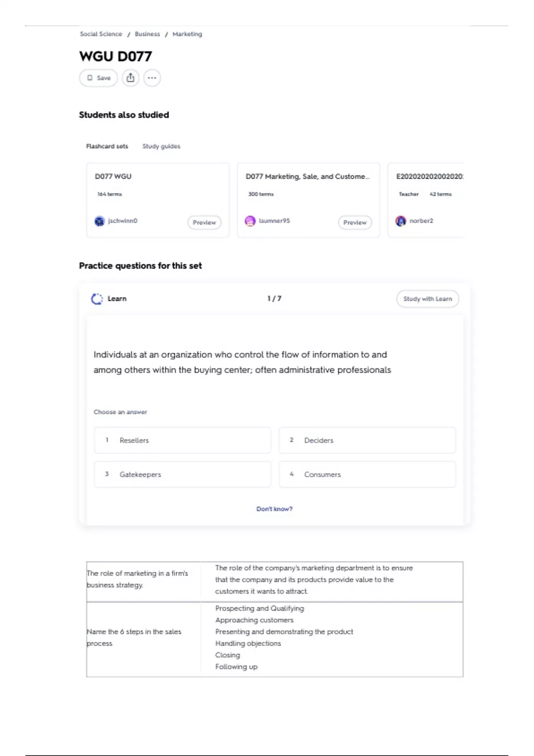Click the Don't know? link

[x=274, y=509]
